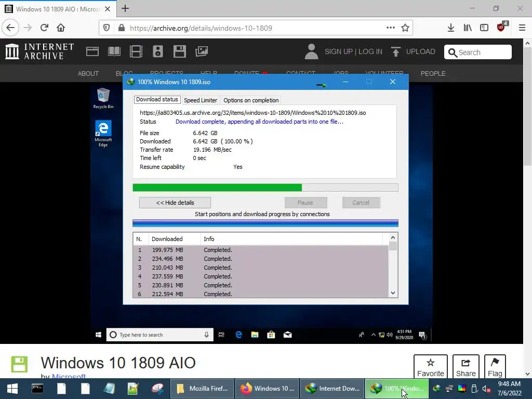
Task: Click UPLOAD link
Action: point(421,51)
